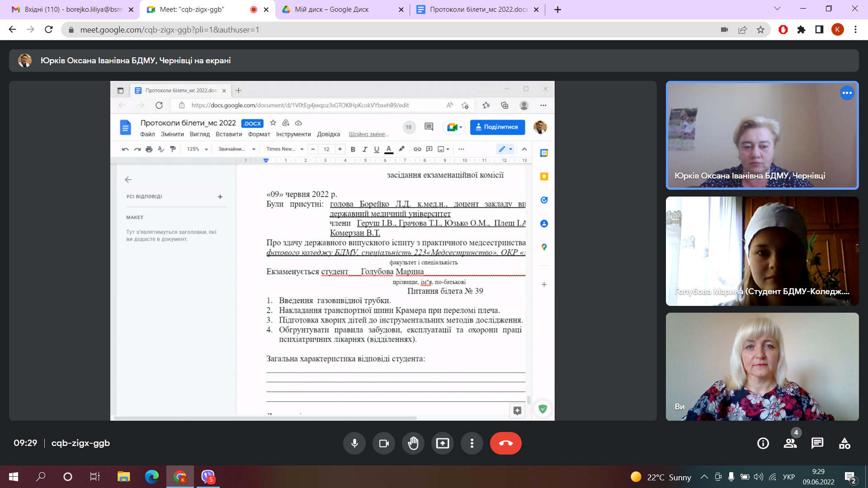Open the activities panel
Viewport: 868px width, 488px height.
pyautogui.click(x=844, y=443)
